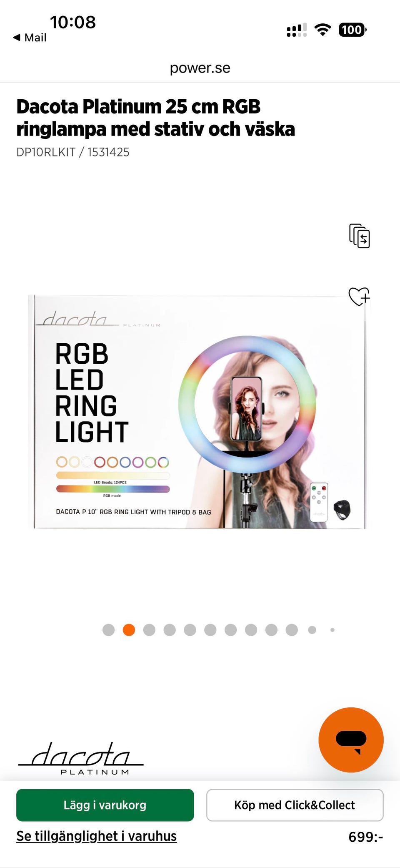This screenshot has width=400, height=868.
Task: Tap the small eleventh carousel dot
Action: pos(312,630)
